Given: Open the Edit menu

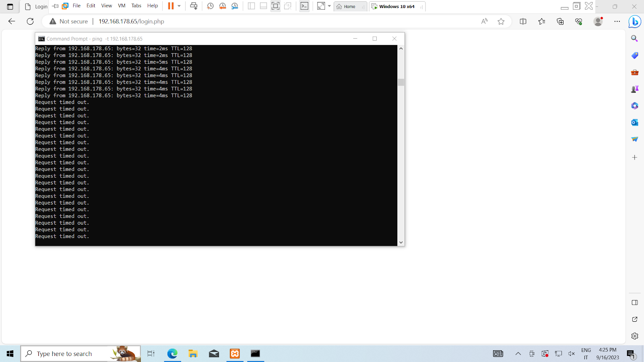Looking at the screenshot, I should coord(91,6).
